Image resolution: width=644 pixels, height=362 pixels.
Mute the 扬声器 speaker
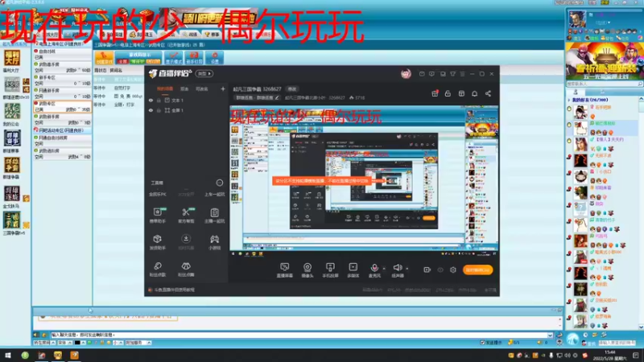(397, 270)
